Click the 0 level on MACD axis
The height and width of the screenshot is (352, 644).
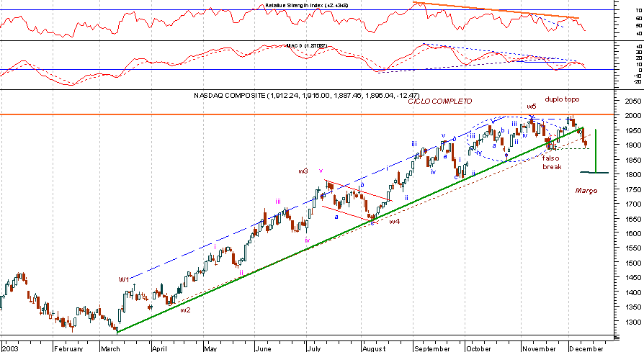640,70
